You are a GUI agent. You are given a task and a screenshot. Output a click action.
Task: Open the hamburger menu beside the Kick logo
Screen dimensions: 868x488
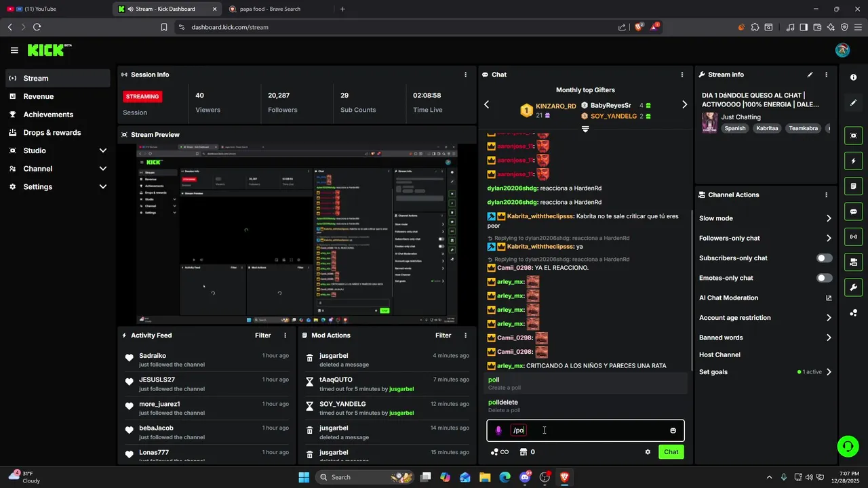[x=14, y=50]
